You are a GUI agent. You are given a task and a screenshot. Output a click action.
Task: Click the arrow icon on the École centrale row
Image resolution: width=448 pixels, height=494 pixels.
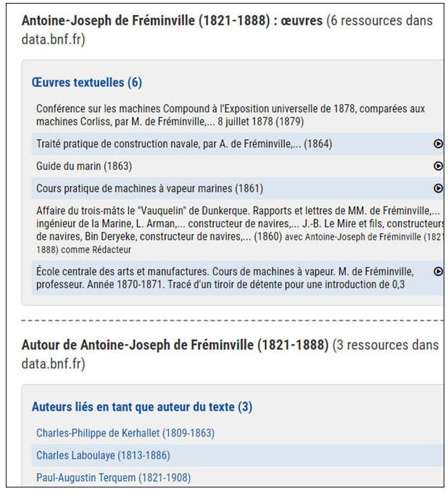pos(438,272)
